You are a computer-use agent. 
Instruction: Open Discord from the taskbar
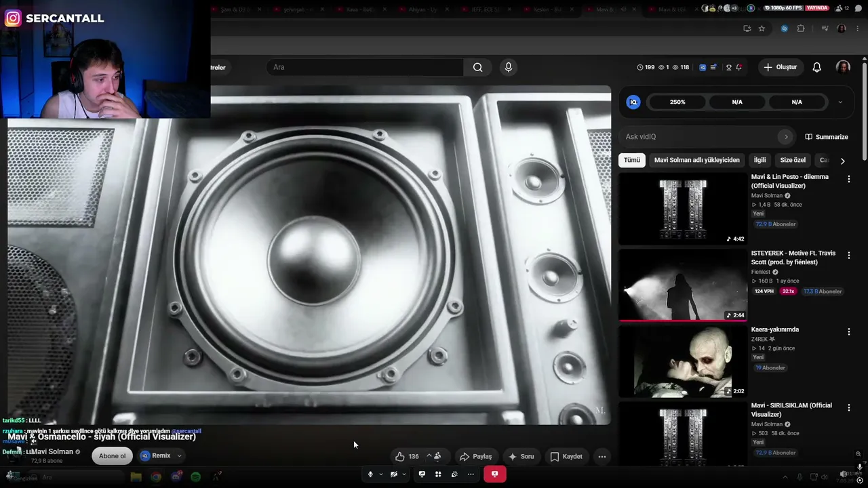pos(176,477)
